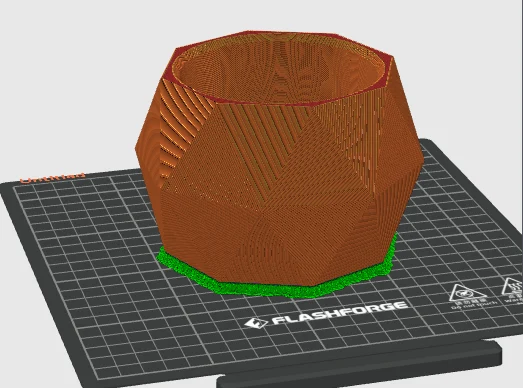Image resolution: width=523 pixels, height=388 pixels.
Task: Click the Flashforge logo icon on the bed
Action: click(x=256, y=323)
